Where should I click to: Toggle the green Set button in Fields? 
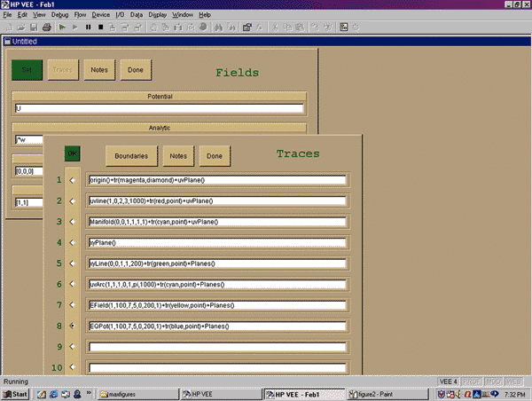(x=27, y=69)
